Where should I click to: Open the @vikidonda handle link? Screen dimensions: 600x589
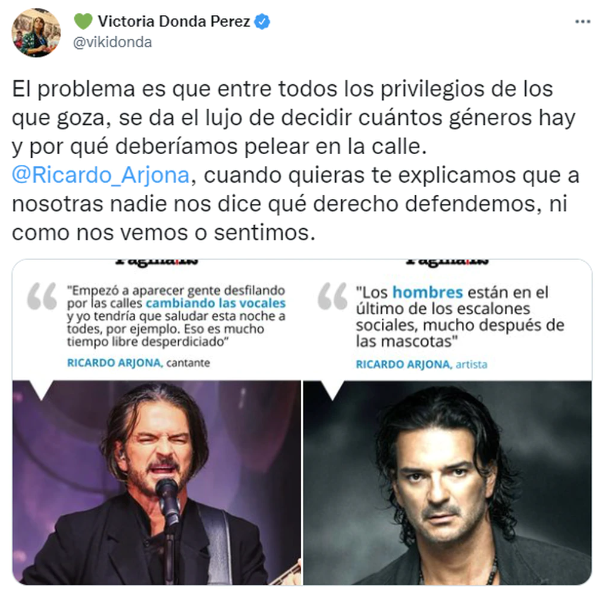(x=112, y=42)
